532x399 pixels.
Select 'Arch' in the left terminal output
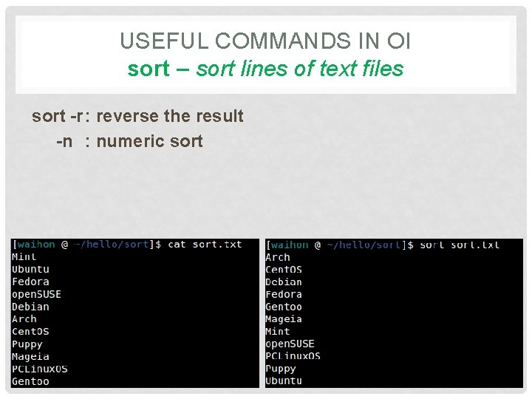tap(24, 319)
